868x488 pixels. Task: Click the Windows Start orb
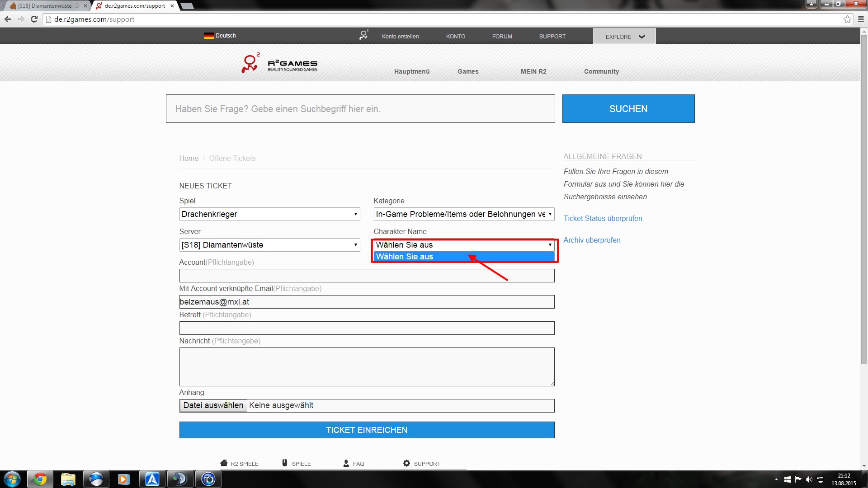point(12,479)
